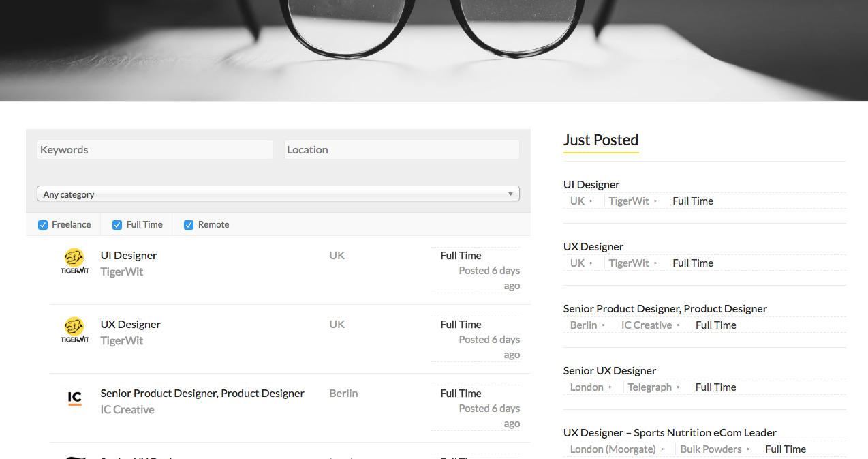Open the Any category dropdown

pos(273,194)
